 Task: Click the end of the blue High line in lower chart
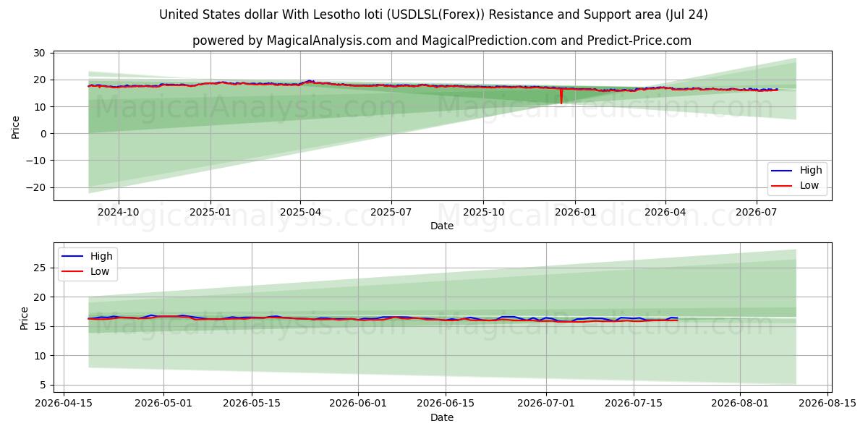click(x=677, y=318)
